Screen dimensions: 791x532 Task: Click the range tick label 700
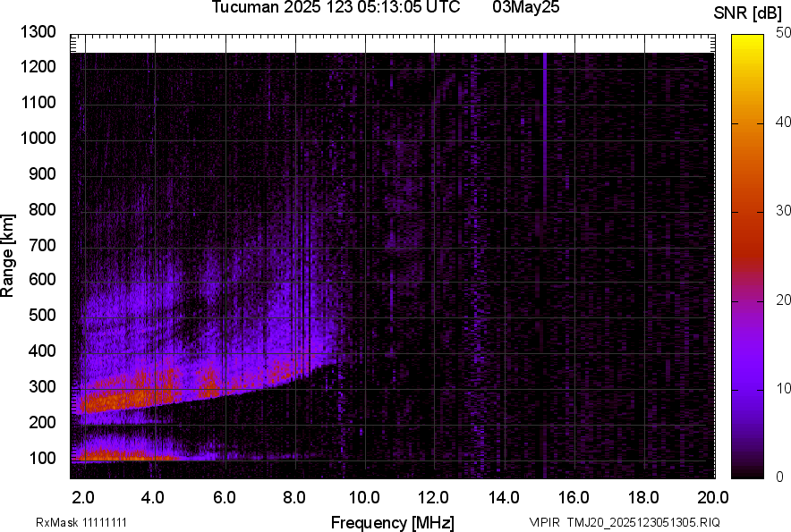pos(42,245)
